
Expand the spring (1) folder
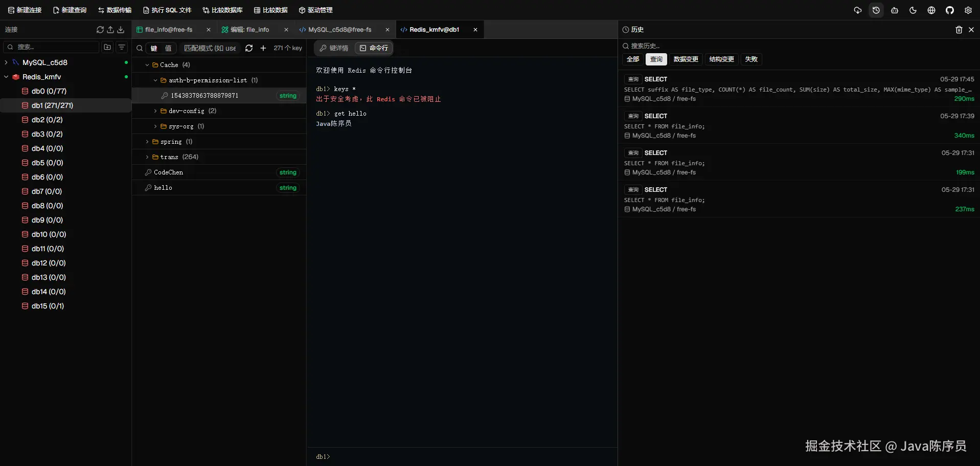pos(147,142)
